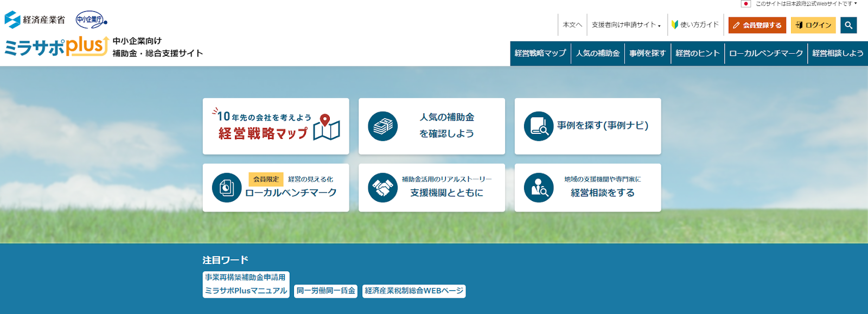
Task: Click the Japan flag icon
Action: 746,4
